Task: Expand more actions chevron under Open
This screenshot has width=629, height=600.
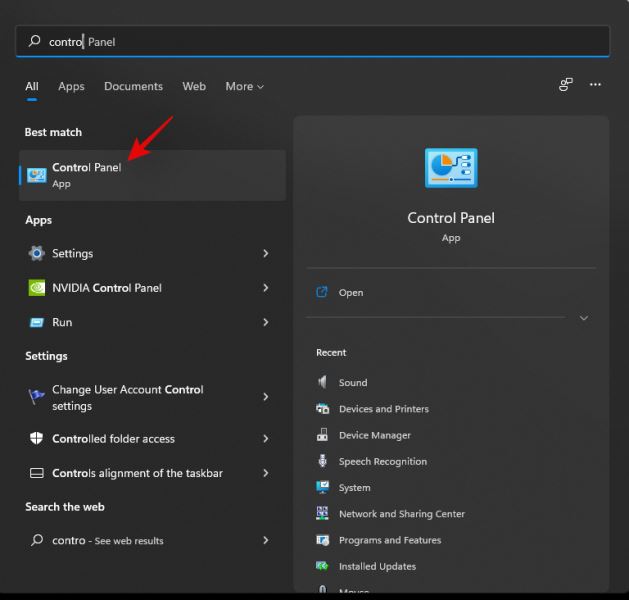Action: [x=584, y=318]
